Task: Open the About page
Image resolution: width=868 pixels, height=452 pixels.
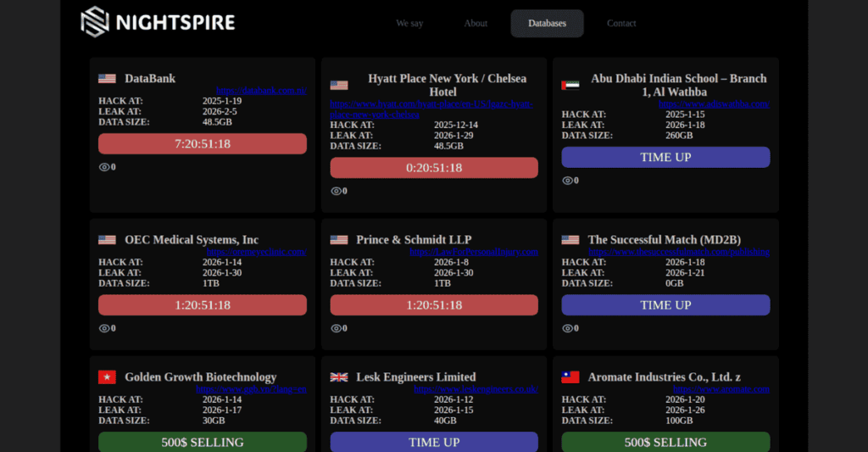Action: coord(476,23)
